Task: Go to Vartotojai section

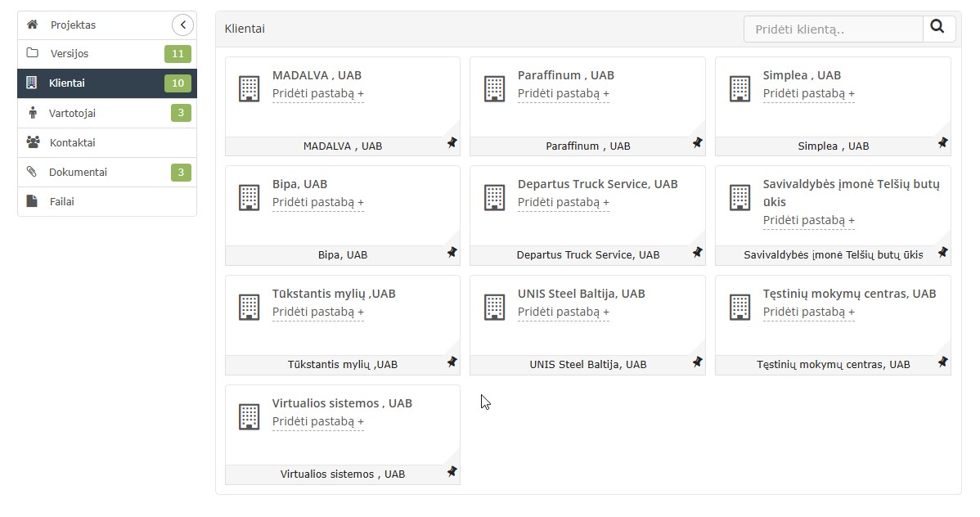Action: [72, 113]
